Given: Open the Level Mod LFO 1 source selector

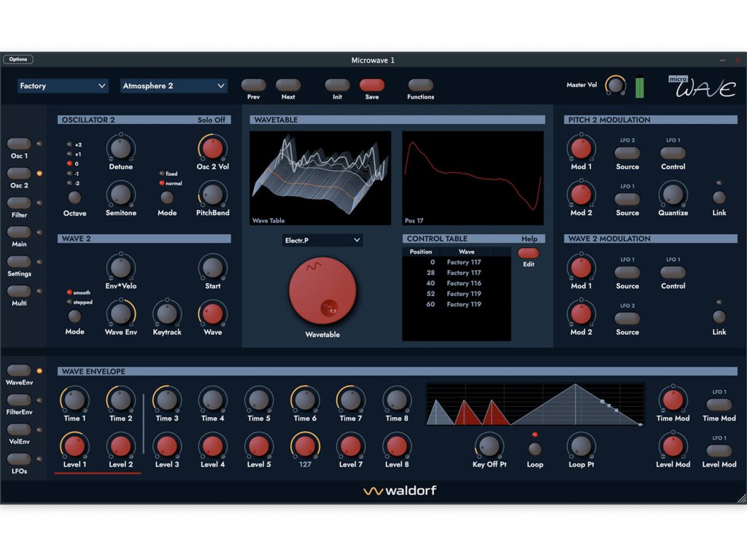Looking at the screenshot, I should pyautogui.click(x=719, y=451).
